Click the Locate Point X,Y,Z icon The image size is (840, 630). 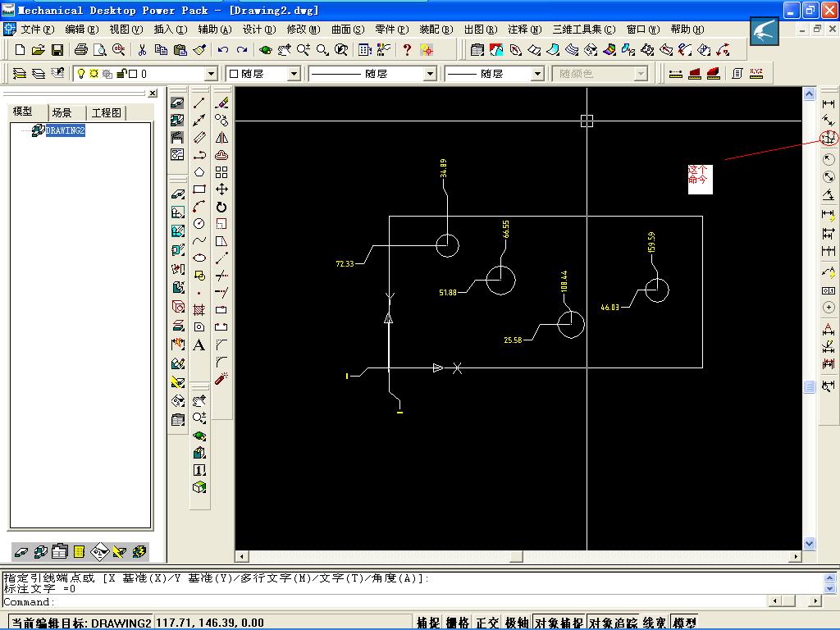pos(756,73)
